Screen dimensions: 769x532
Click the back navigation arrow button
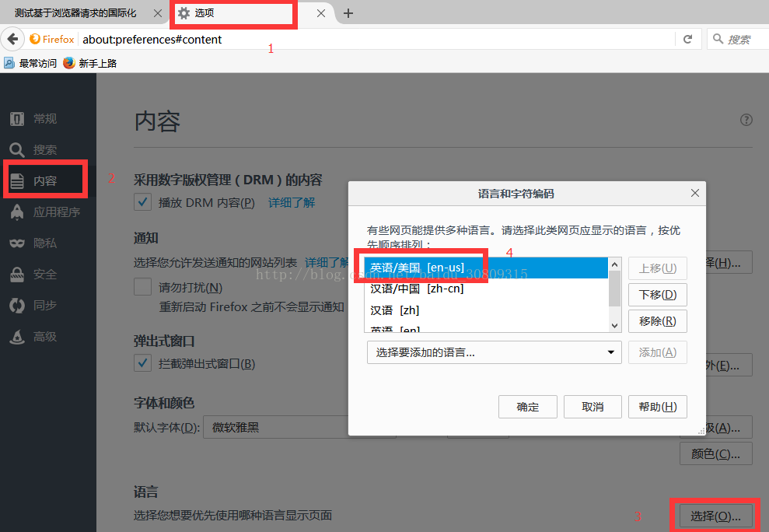coord(12,39)
